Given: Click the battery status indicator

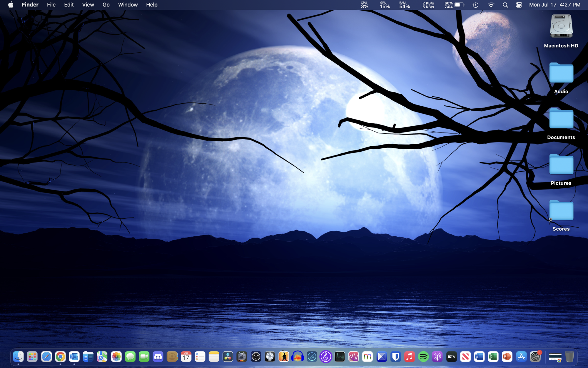Looking at the screenshot, I should point(459,5).
